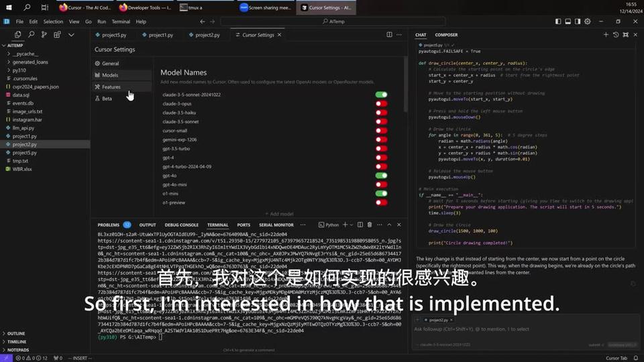
Task: Disable claude-3-5-sonnet-20241022 model toggle
Action: [381, 95]
